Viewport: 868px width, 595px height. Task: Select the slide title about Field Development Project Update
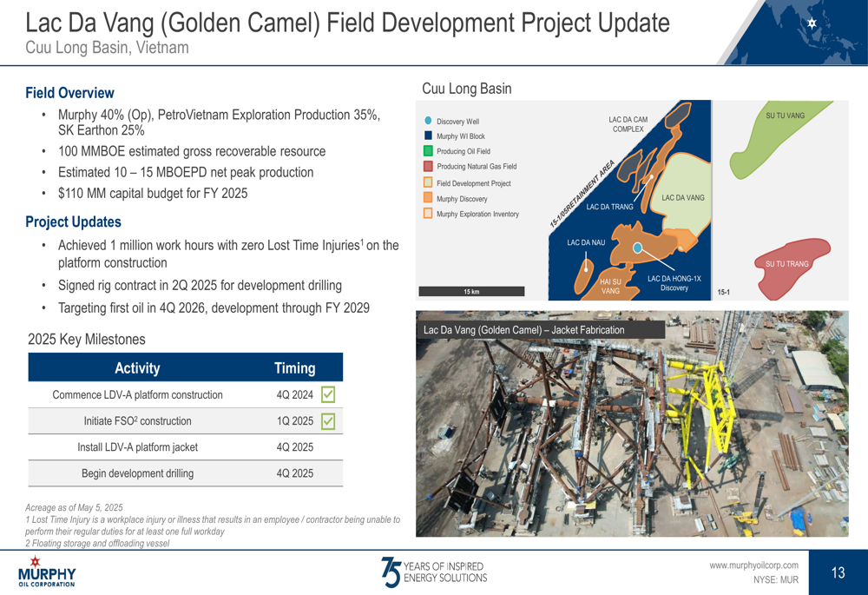(348, 23)
